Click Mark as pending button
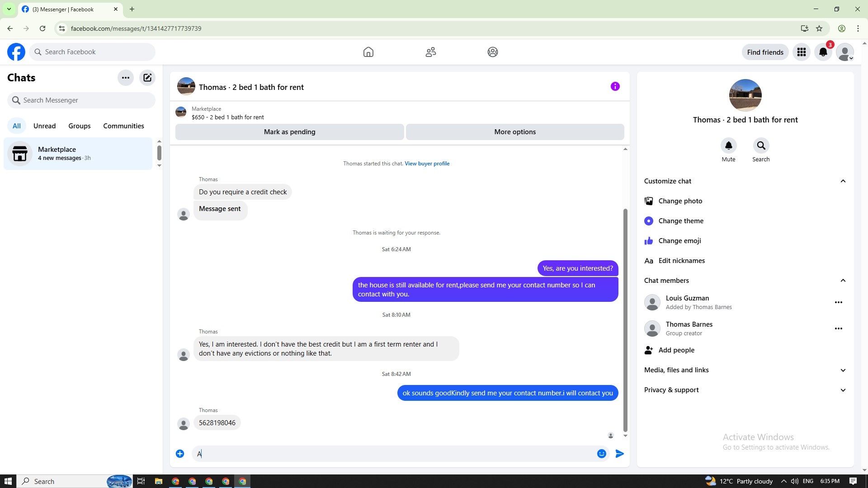Image resolution: width=868 pixels, height=488 pixels. click(x=289, y=132)
